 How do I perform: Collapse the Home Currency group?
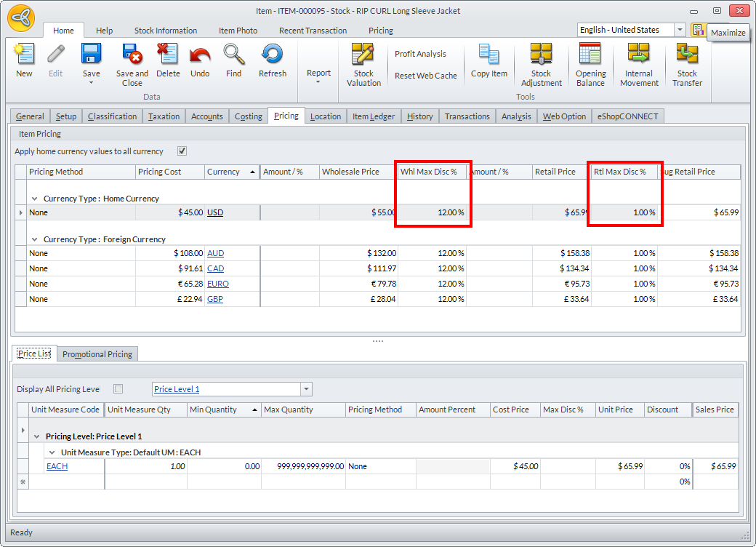(35, 199)
